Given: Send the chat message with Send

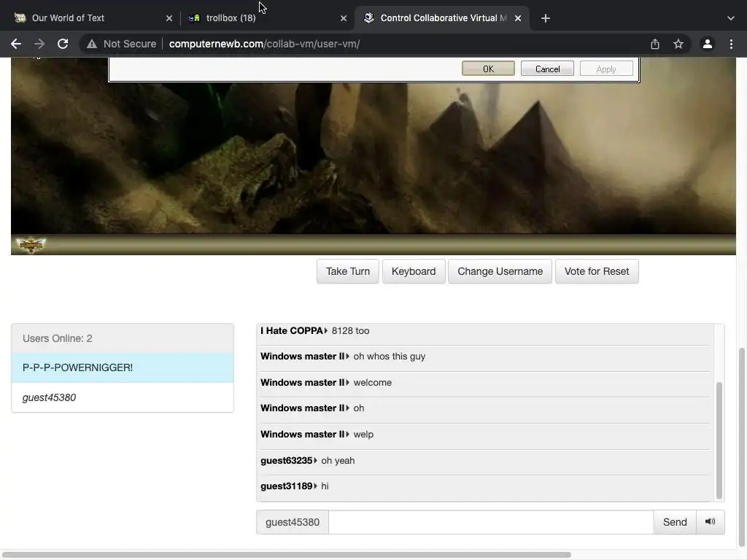Looking at the screenshot, I should pyautogui.click(x=675, y=522).
